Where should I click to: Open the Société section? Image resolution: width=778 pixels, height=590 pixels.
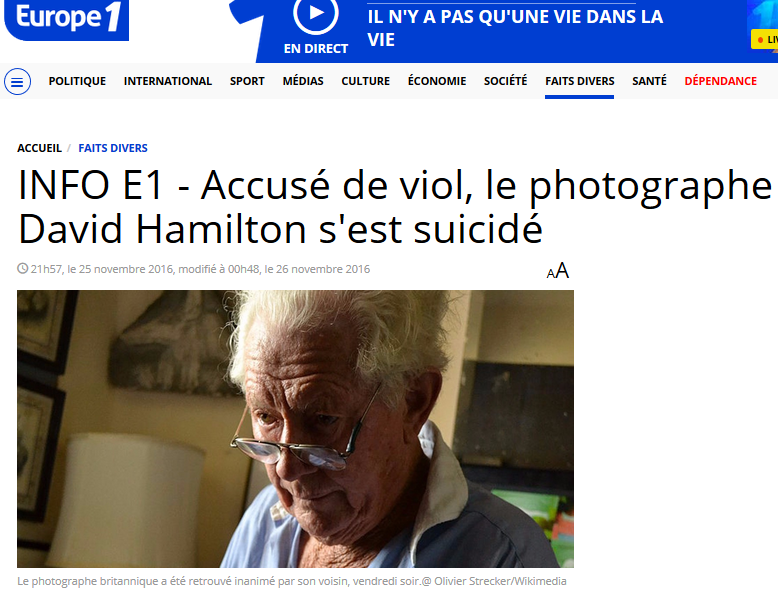click(506, 81)
